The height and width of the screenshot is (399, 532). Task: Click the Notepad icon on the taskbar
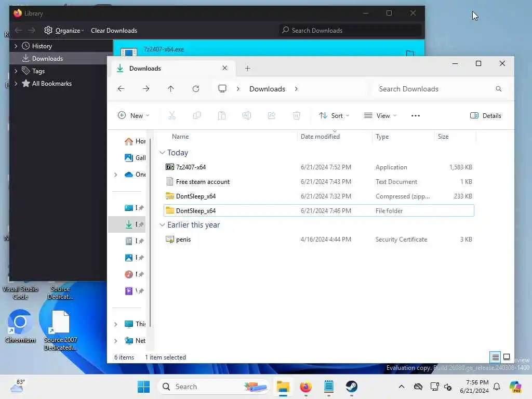(x=329, y=387)
